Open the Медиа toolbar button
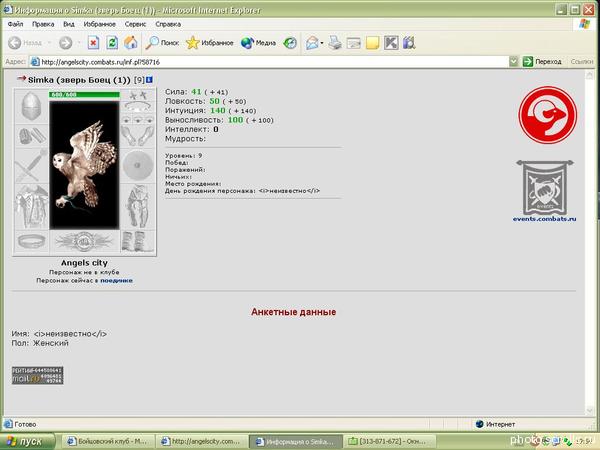 [258, 43]
